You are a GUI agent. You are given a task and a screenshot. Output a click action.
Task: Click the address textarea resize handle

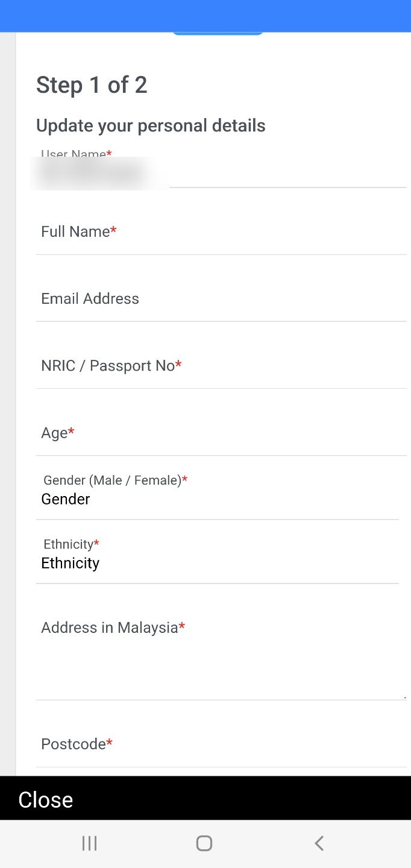(x=404, y=697)
